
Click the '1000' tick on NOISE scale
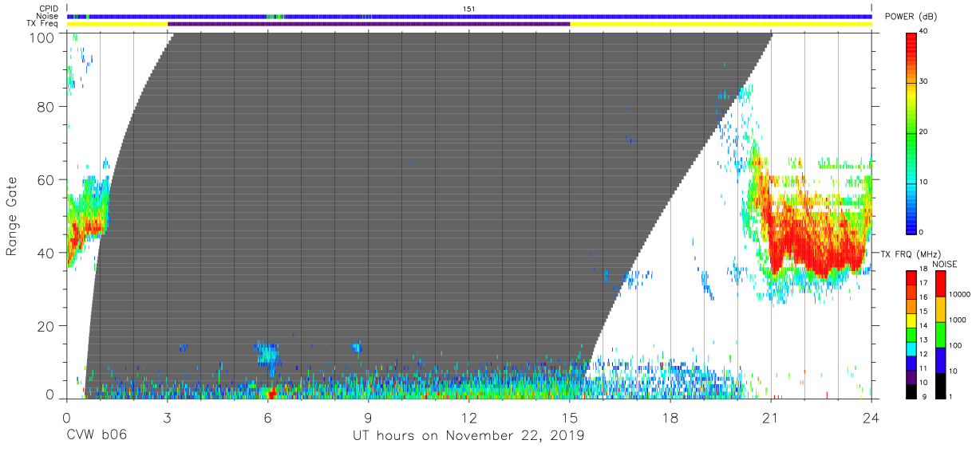(958, 319)
